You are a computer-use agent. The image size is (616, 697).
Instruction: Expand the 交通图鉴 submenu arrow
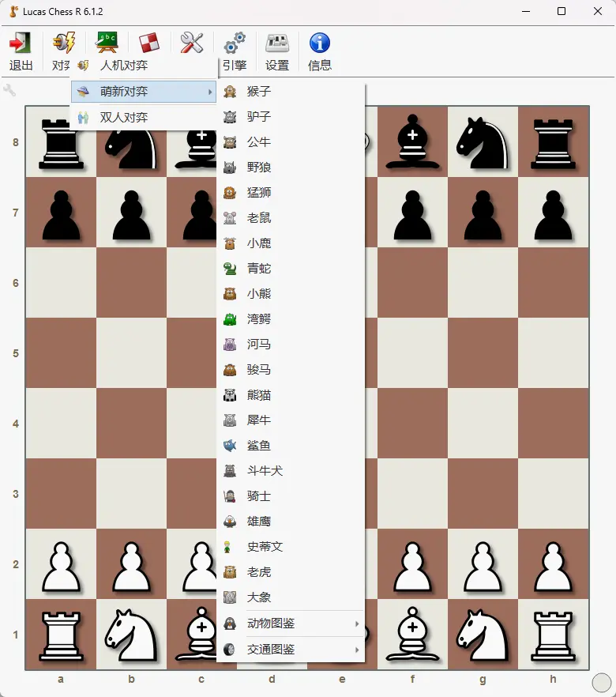[357, 650]
